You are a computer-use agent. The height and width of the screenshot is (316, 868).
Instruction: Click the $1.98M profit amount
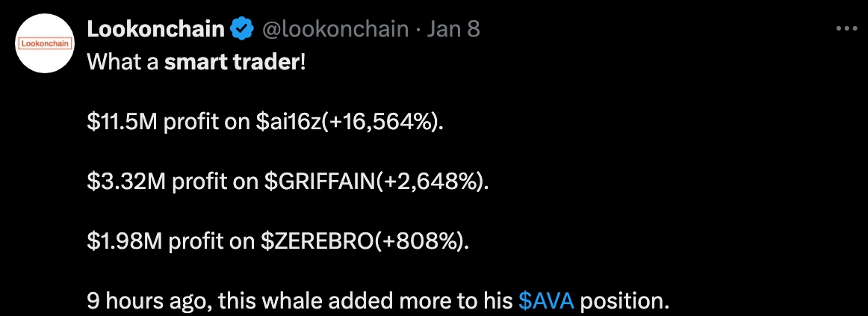[x=125, y=242]
